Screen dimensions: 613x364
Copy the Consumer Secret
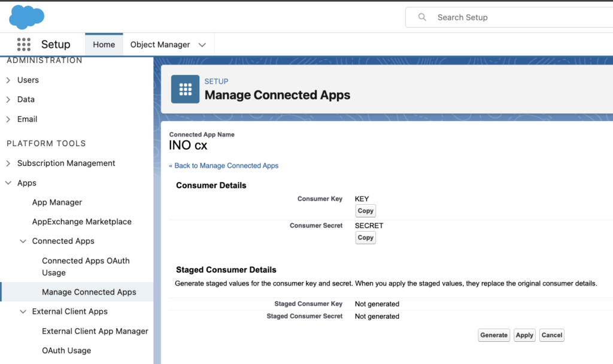pyautogui.click(x=365, y=238)
